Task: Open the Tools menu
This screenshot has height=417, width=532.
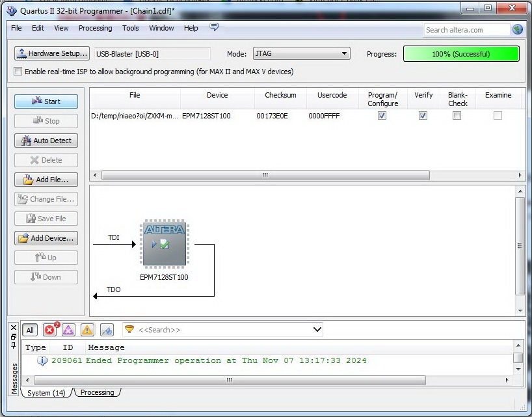Action: (x=131, y=28)
